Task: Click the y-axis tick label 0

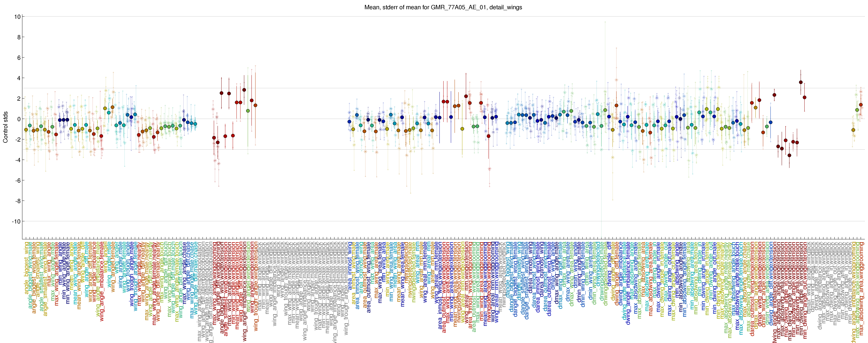Action: pos(19,119)
